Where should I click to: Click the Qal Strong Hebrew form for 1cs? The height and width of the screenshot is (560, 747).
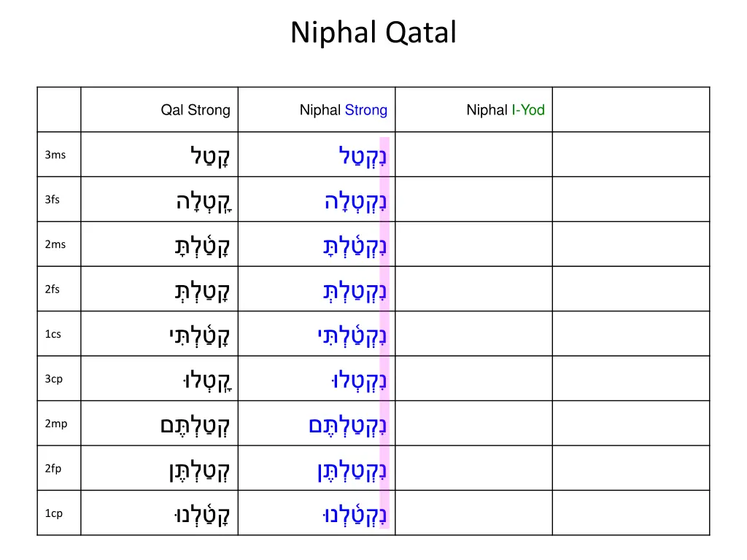pyautogui.click(x=193, y=335)
